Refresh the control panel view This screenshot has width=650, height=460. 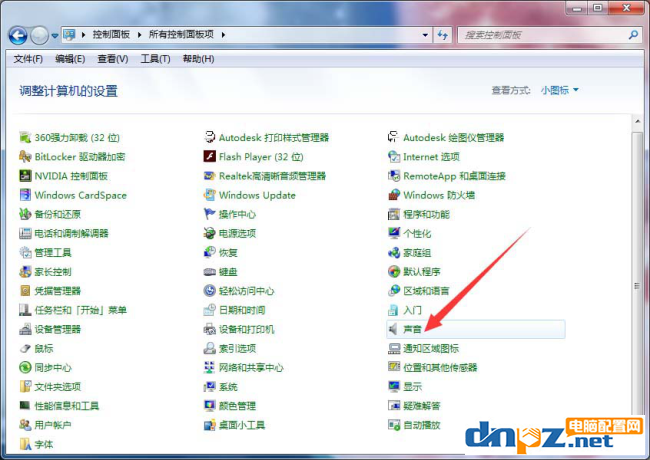point(443,35)
